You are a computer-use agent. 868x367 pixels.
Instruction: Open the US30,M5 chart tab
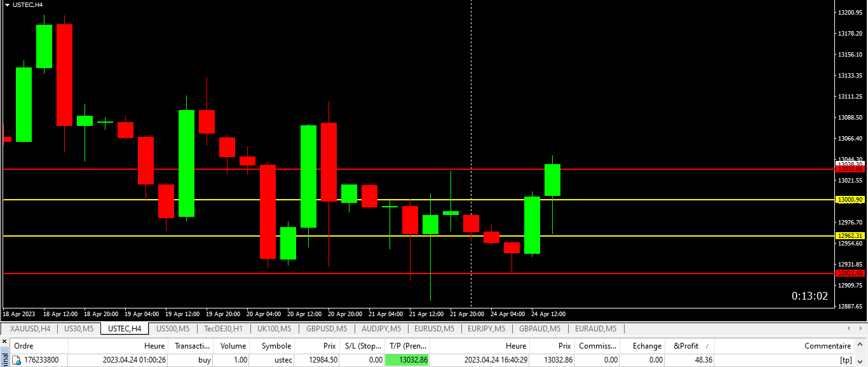[79, 329]
